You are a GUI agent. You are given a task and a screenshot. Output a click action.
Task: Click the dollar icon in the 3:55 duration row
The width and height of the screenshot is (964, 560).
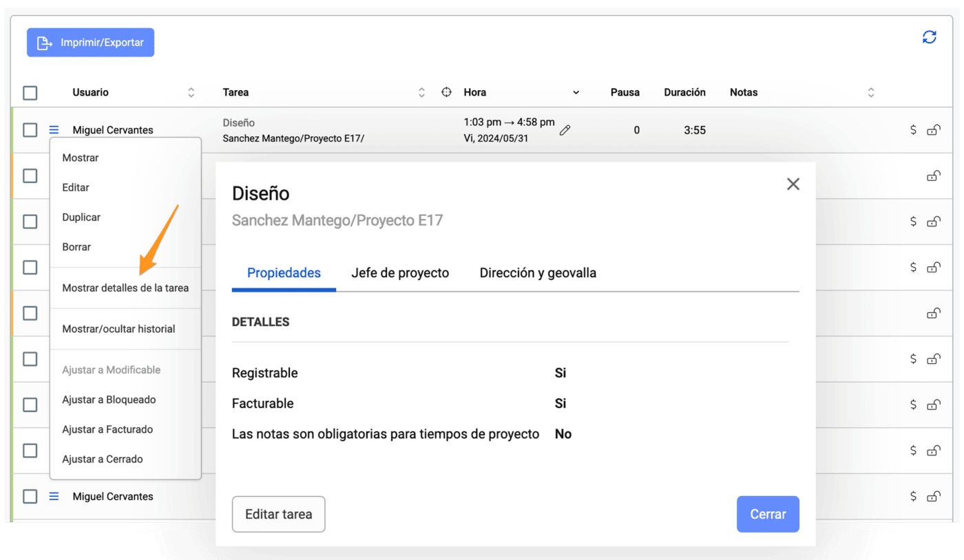tap(913, 129)
